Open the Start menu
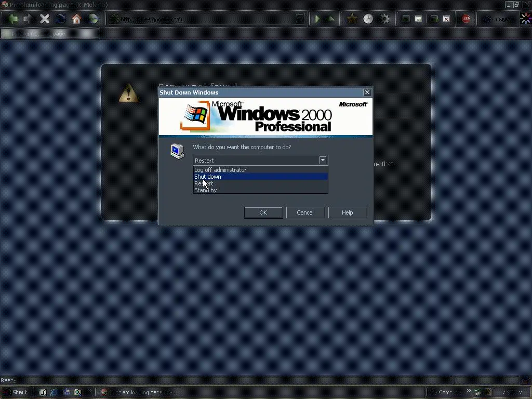532x399 pixels. (16, 392)
